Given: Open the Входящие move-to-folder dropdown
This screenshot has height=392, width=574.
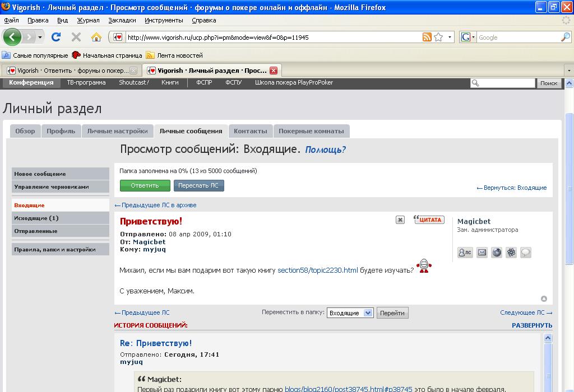Looking at the screenshot, I should click(350, 313).
